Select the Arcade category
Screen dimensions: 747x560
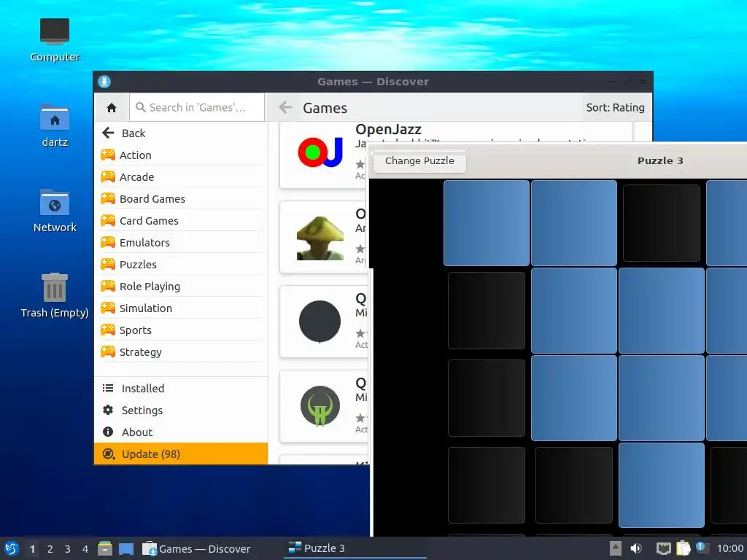(x=181, y=176)
